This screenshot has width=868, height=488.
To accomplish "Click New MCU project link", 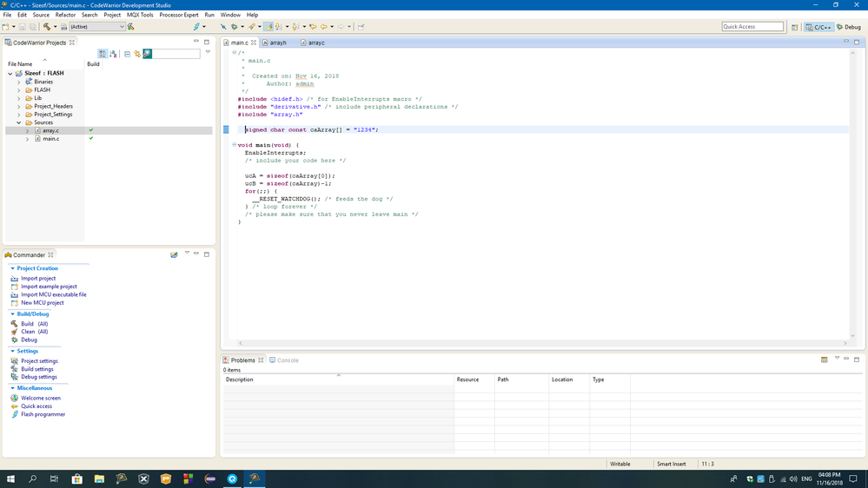I will tap(42, 303).
